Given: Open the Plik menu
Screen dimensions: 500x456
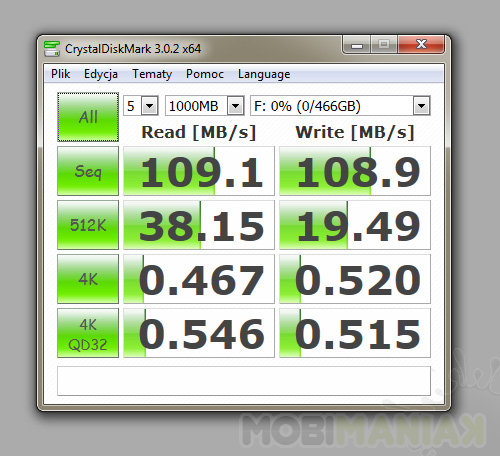Looking at the screenshot, I should [60, 74].
